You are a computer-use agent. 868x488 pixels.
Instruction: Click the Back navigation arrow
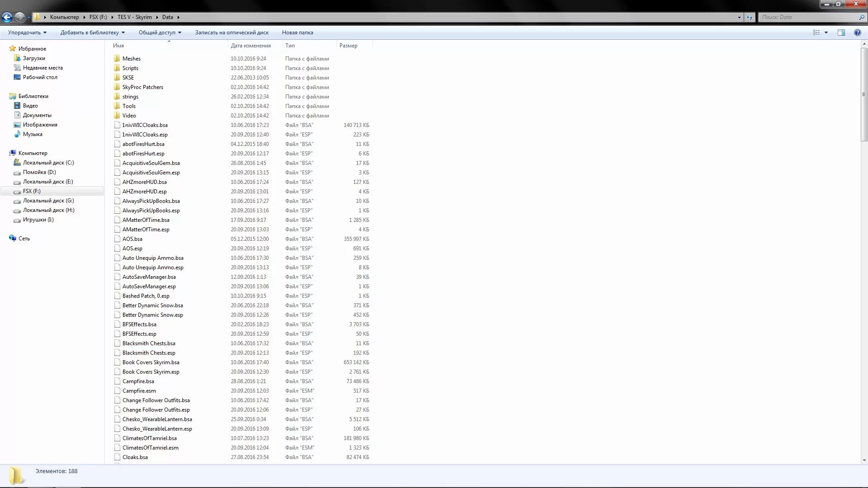coord(7,17)
